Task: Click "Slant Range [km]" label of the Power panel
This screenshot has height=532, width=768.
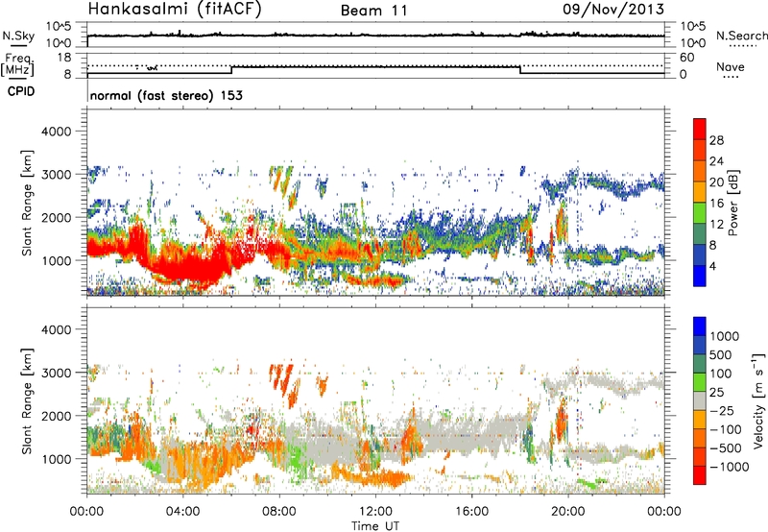Action: (x=27, y=203)
